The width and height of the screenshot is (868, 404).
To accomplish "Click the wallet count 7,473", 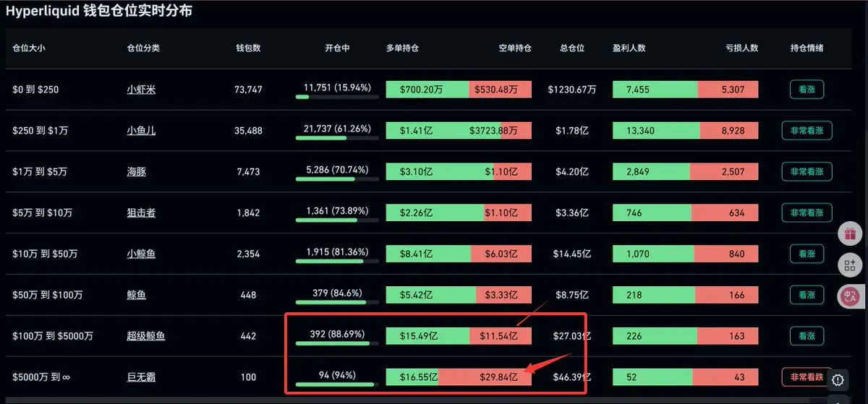I will tap(248, 172).
